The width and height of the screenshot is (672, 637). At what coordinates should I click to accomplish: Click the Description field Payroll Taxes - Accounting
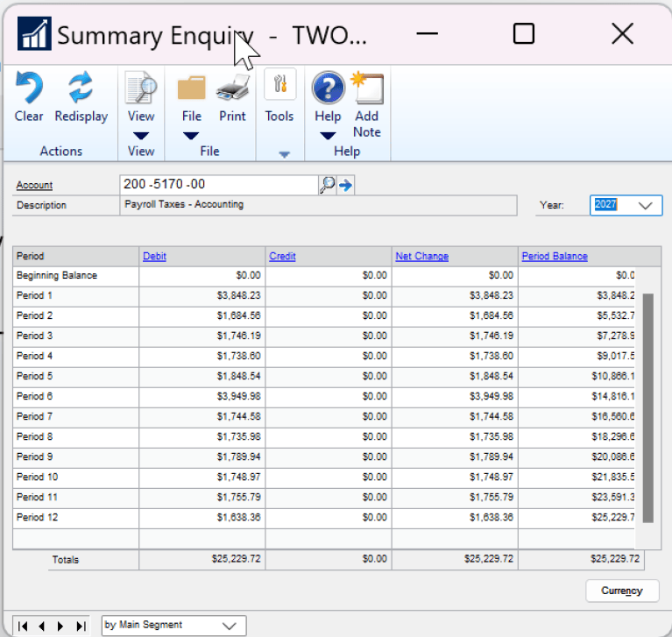(318, 205)
